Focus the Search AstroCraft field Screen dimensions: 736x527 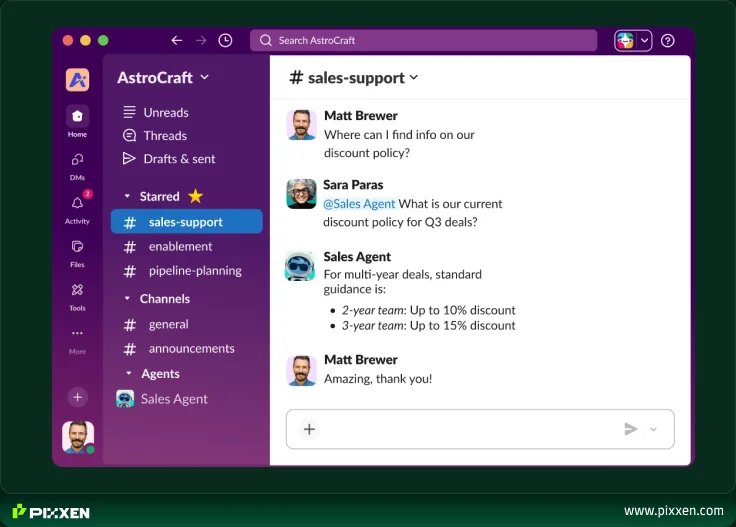pos(423,40)
